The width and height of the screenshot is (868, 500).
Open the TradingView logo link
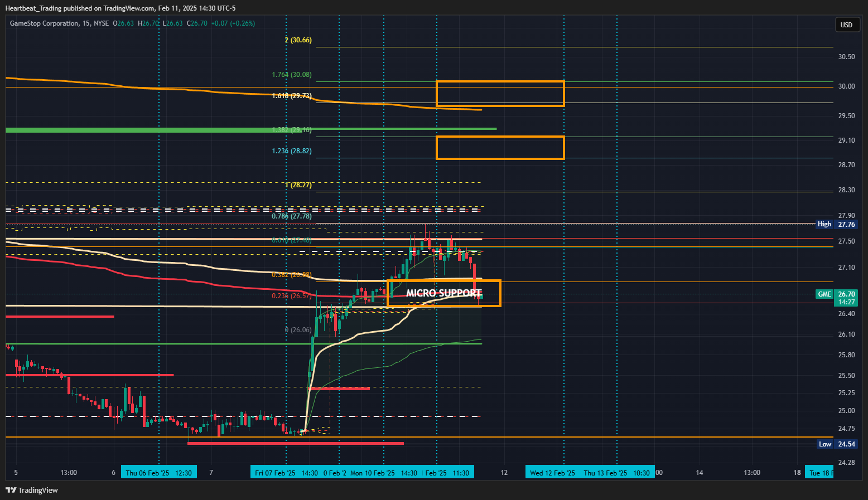pyautogui.click(x=32, y=490)
